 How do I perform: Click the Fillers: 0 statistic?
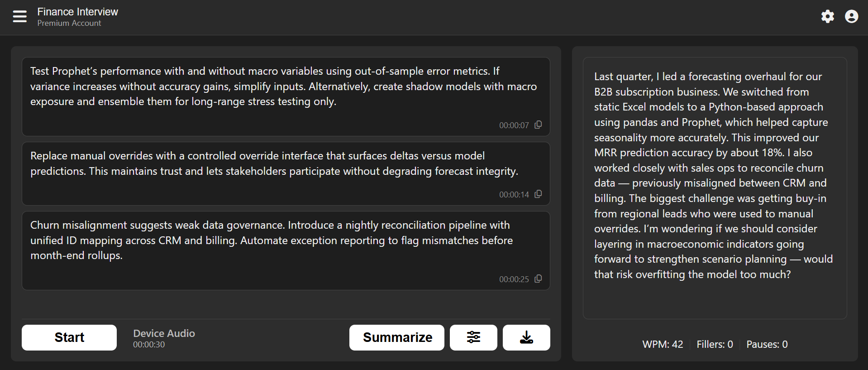715,345
